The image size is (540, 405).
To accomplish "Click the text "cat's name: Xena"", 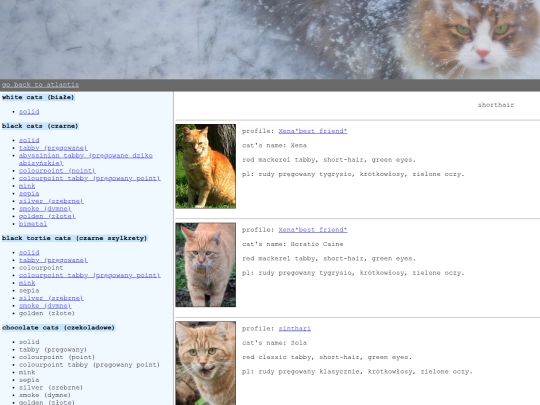I will [274, 145].
